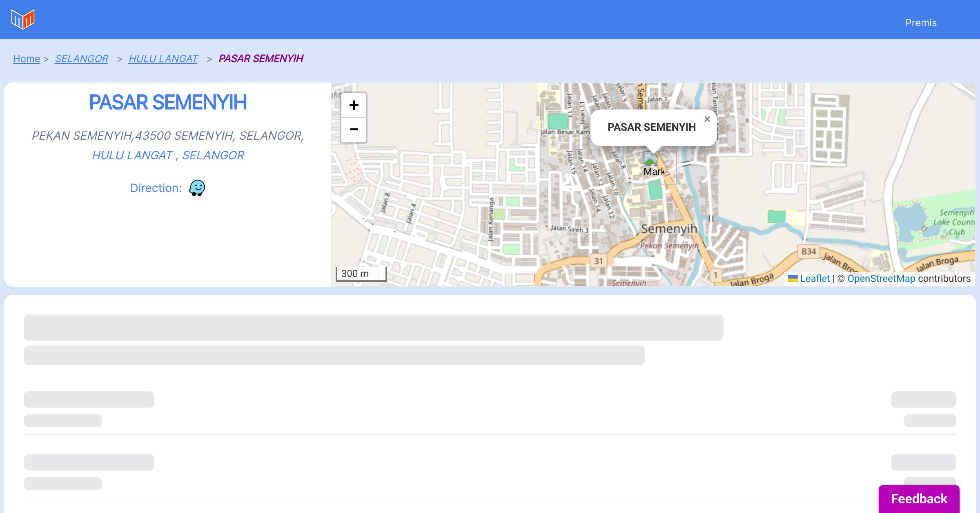This screenshot has height=513, width=980.
Task: Click the Ukraine flag Leaflet icon
Action: point(793,279)
